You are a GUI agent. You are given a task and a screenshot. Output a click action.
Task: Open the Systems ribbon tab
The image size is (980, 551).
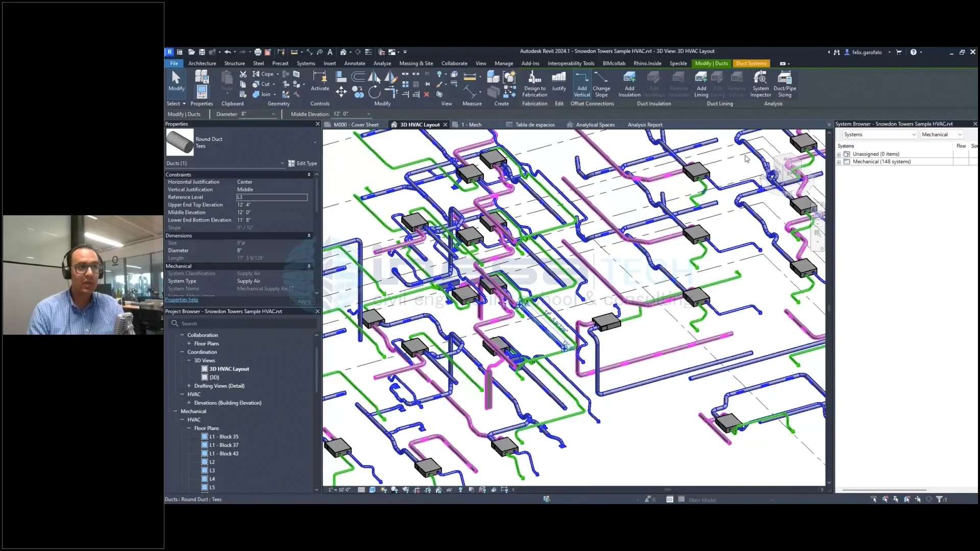tap(306, 64)
